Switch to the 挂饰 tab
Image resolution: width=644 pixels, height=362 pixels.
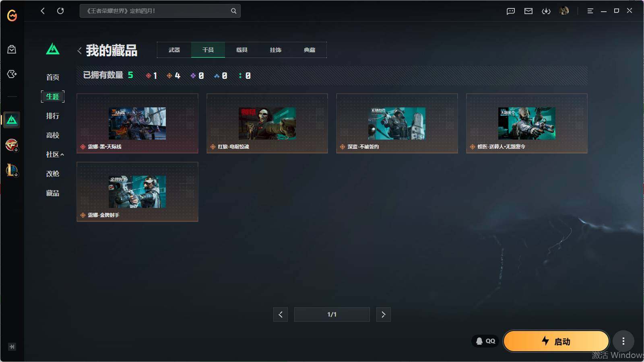tap(276, 50)
